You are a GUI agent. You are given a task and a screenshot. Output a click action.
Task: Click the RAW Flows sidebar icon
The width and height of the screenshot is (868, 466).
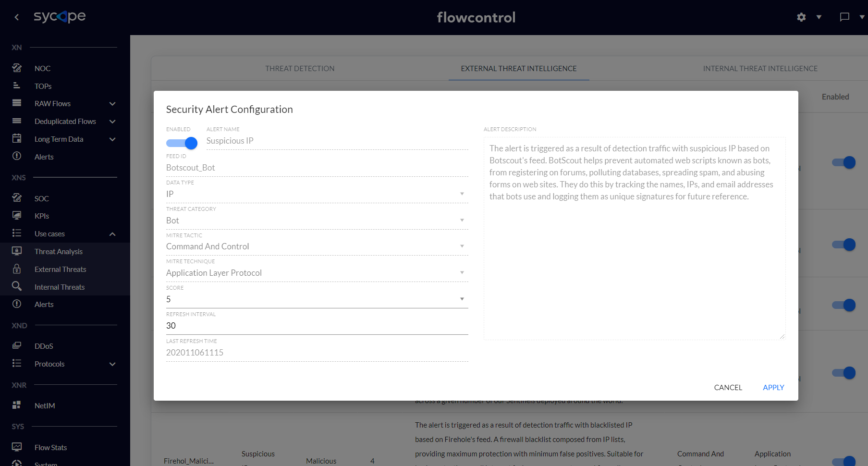(17, 103)
